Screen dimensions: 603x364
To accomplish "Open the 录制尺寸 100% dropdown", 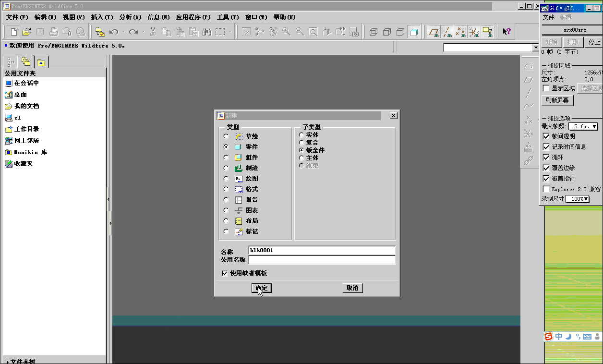I will pos(578,199).
